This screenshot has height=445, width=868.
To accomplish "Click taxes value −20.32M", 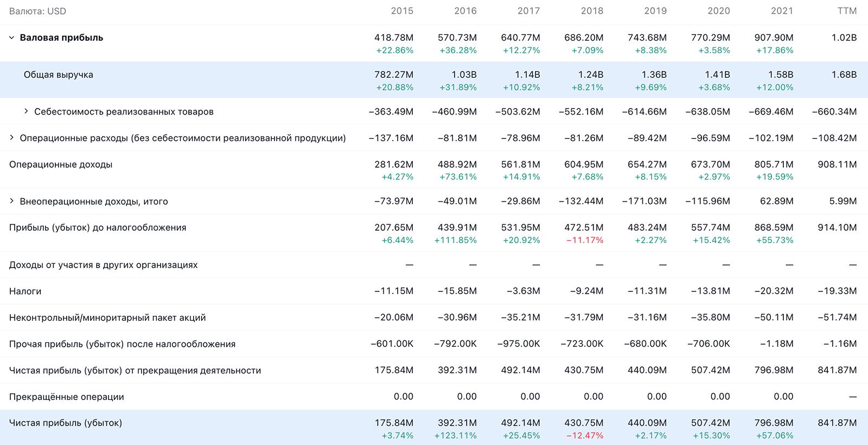I will [x=774, y=291].
